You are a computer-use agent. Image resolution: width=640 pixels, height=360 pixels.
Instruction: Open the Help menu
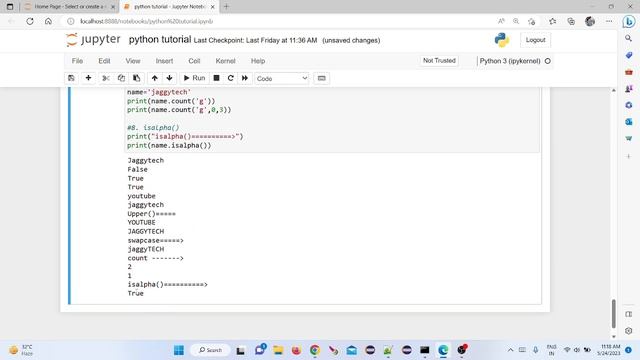pyautogui.click(x=258, y=61)
